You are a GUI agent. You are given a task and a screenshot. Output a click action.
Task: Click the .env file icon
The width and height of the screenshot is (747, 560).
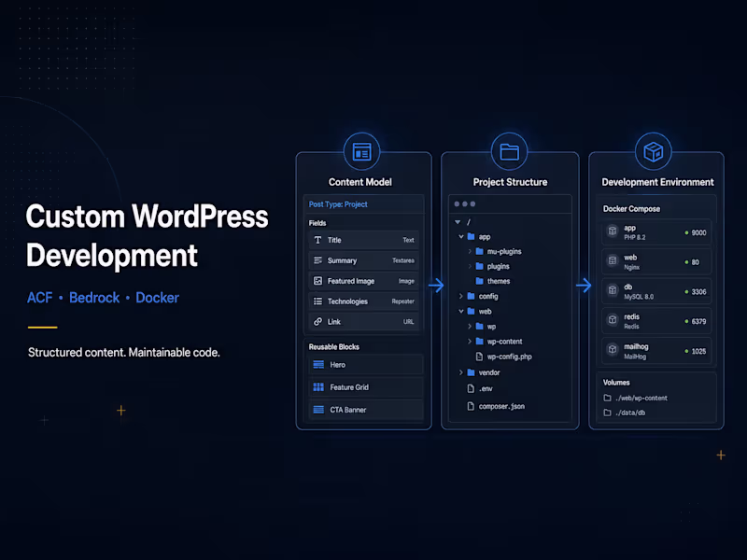[x=471, y=388]
